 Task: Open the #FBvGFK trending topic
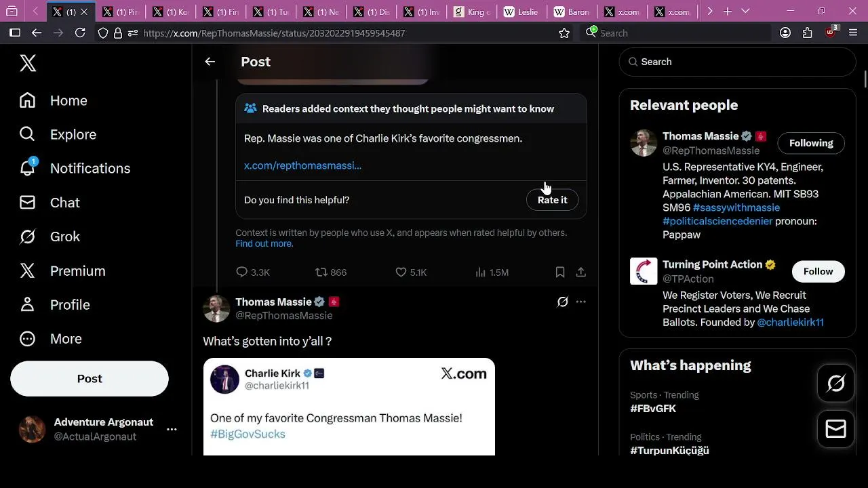click(x=653, y=409)
